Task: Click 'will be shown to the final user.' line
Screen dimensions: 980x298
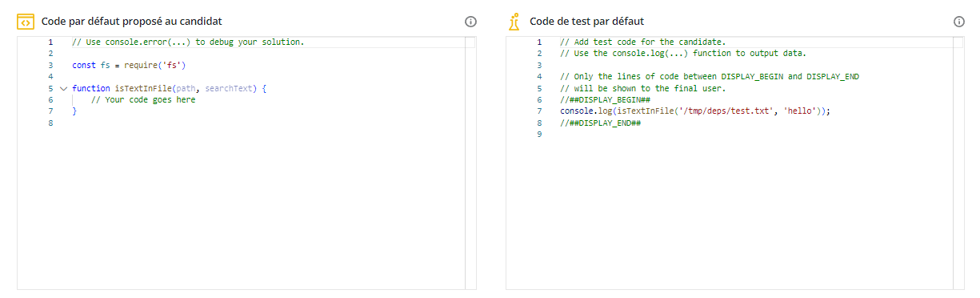Action: (x=642, y=88)
